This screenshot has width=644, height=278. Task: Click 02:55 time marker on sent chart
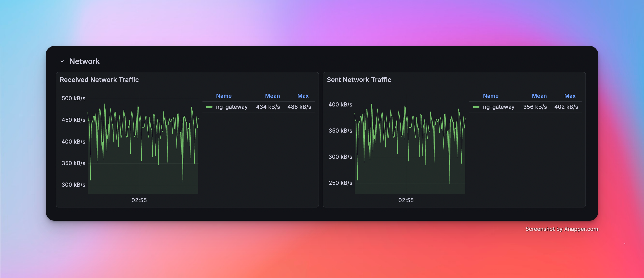click(x=406, y=200)
